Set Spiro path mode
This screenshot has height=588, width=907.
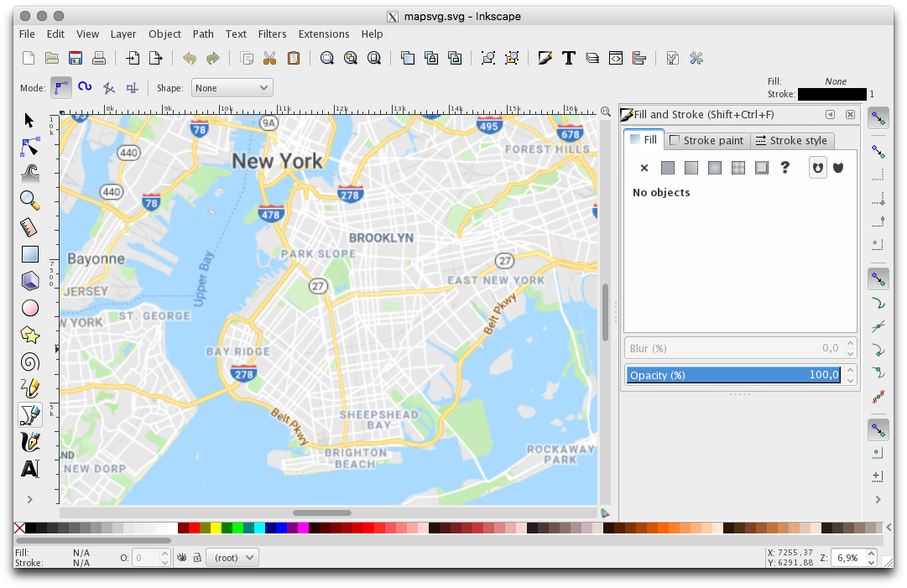point(85,87)
